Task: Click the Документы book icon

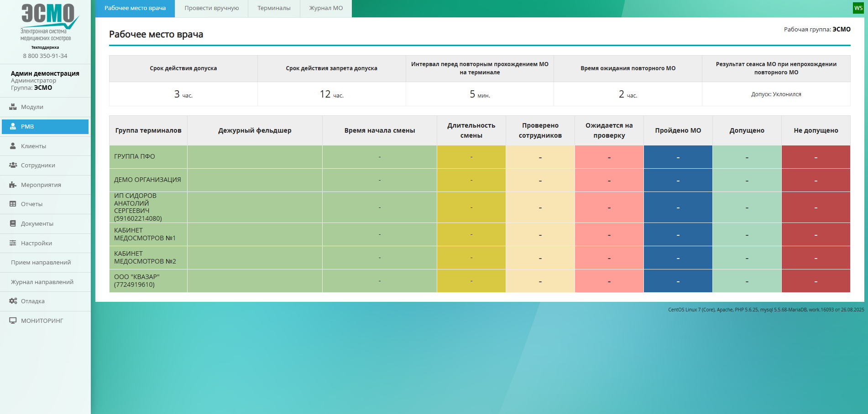Action: 13,223
